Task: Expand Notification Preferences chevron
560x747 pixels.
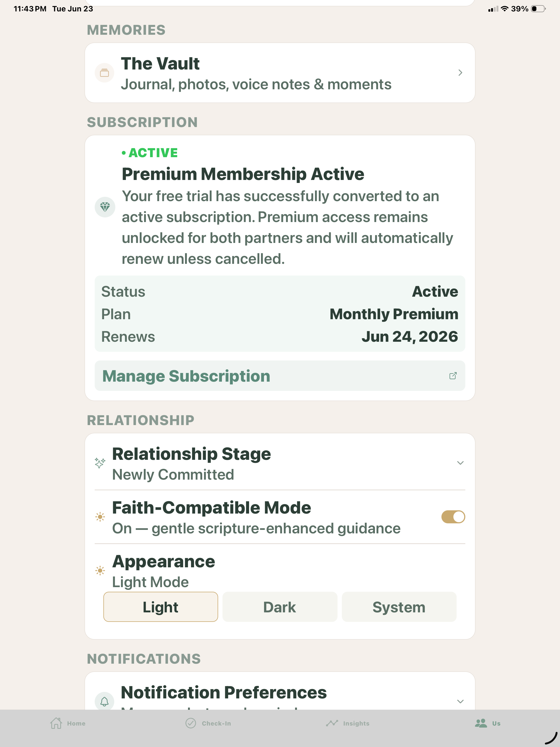Action: point(460,701)
